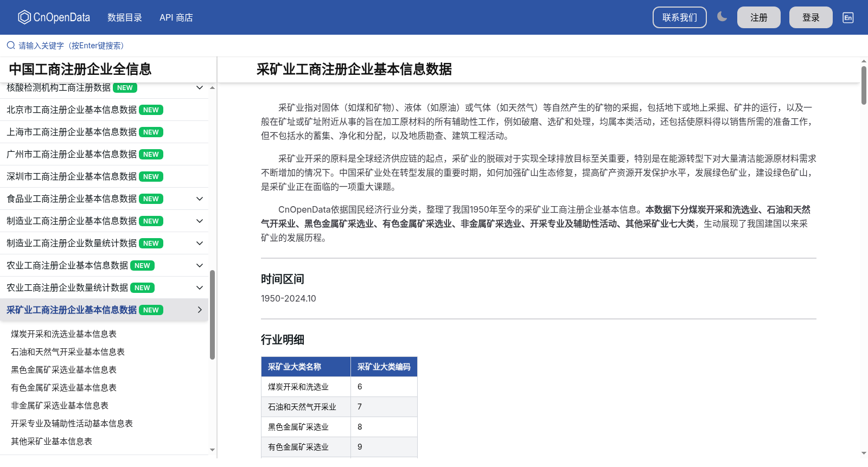868x467 pixels.
Task: Click the 登录 button
Action: coord(811,17)
